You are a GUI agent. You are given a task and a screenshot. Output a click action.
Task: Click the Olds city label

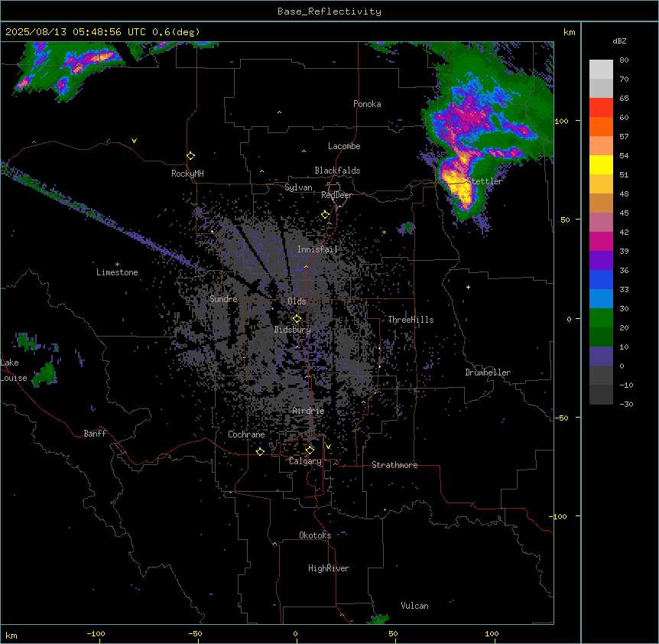(297, 301)
